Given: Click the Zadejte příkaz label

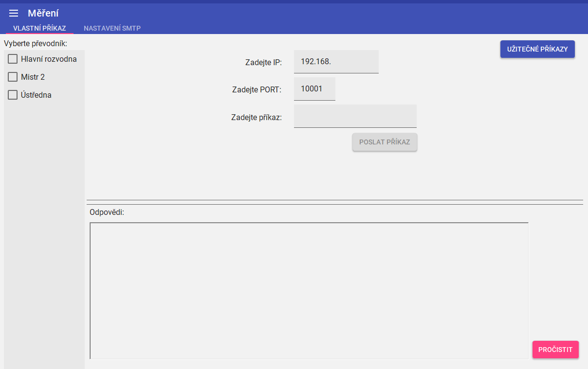Looking at the screenshot, I should click(x=257, y=117).
